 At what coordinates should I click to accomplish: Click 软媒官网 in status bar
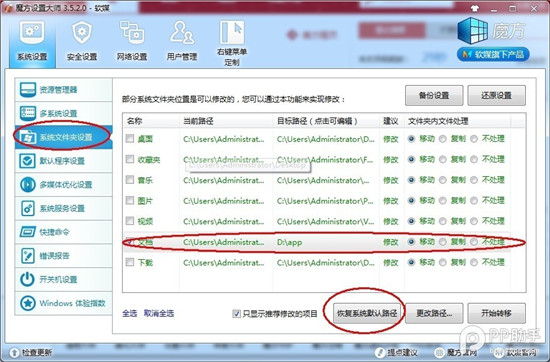(514, 352)
